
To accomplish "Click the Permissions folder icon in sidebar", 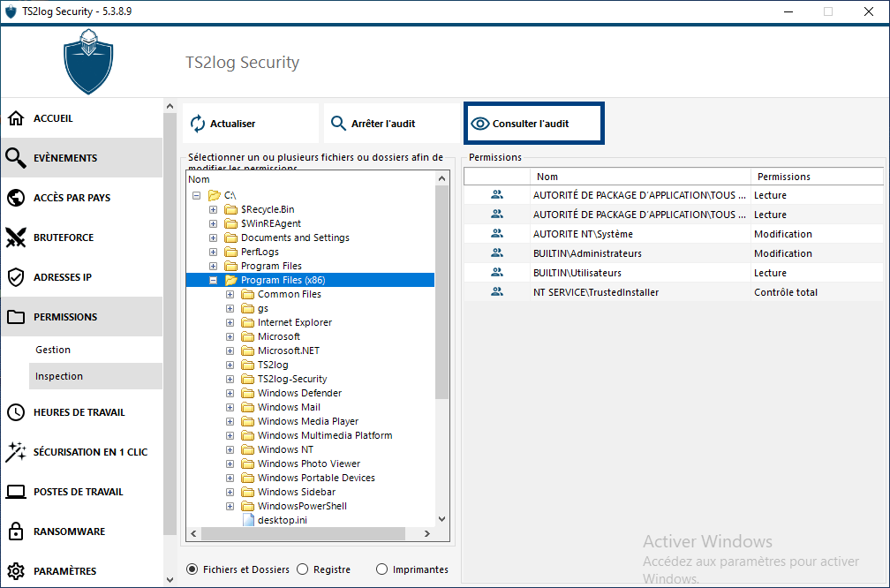I will coord(16,317).
